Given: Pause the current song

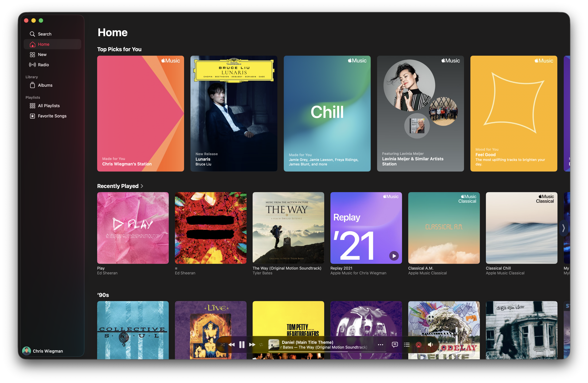Looking at the screenshot, I should click(x=242, y=344).
